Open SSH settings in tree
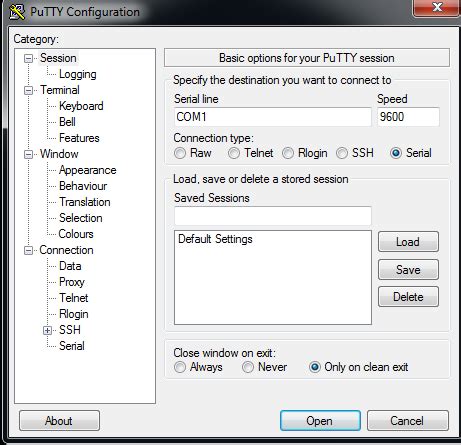 pyautogui.click(x=70, y=330)
